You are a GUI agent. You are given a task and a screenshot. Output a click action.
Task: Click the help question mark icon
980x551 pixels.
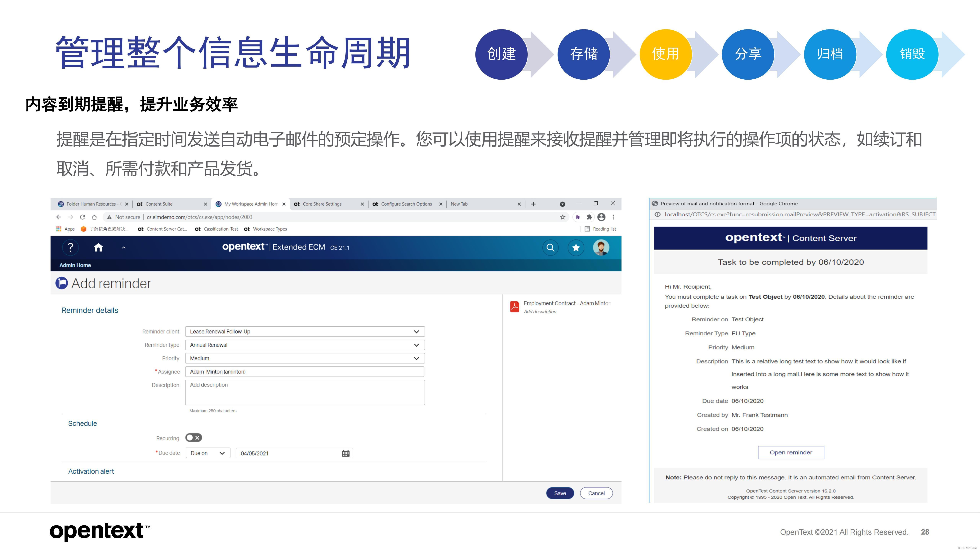pyautogui.click(x=70, y=248)
